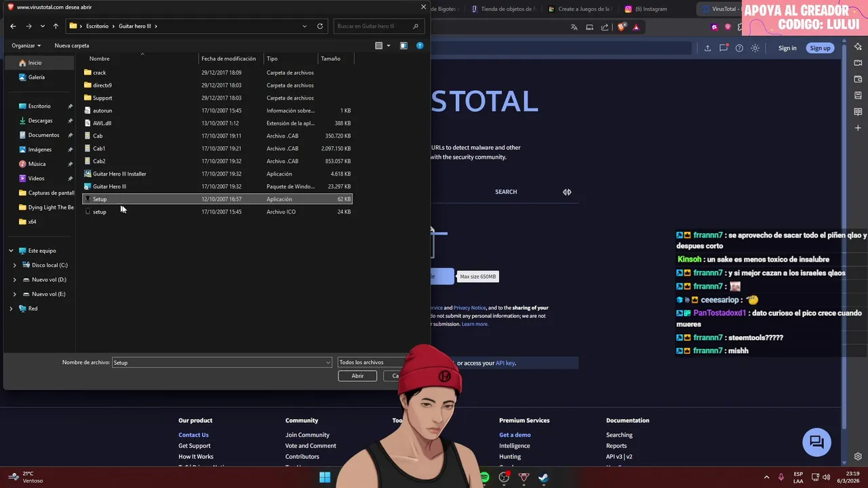Expand Disco local (C:) node
868x488 pixels.
tap(15, 265)
